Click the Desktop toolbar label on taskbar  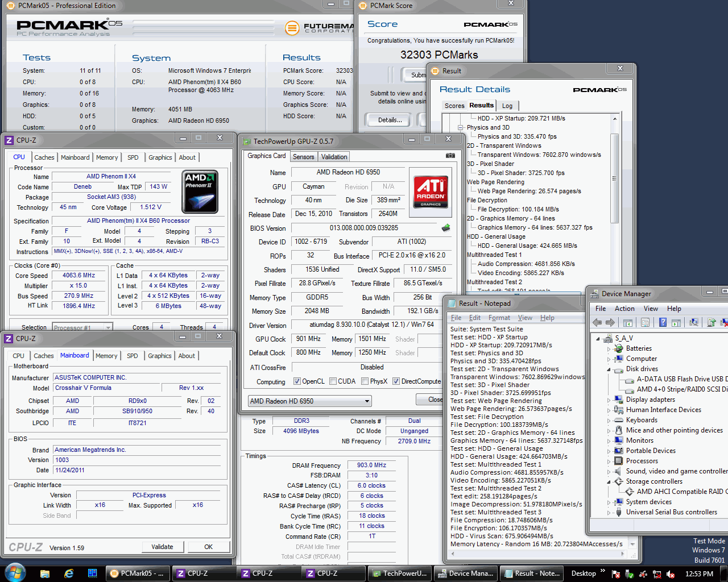pos(584,573)
